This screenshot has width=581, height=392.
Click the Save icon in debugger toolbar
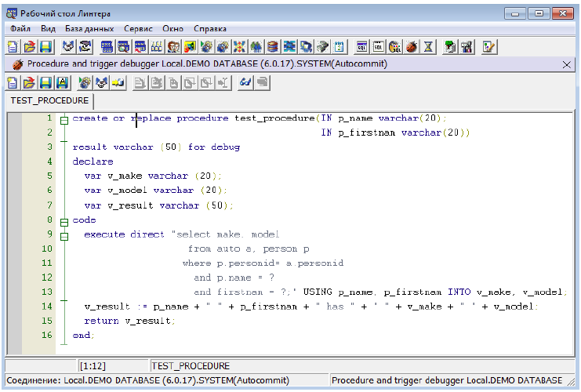point(45,82)
